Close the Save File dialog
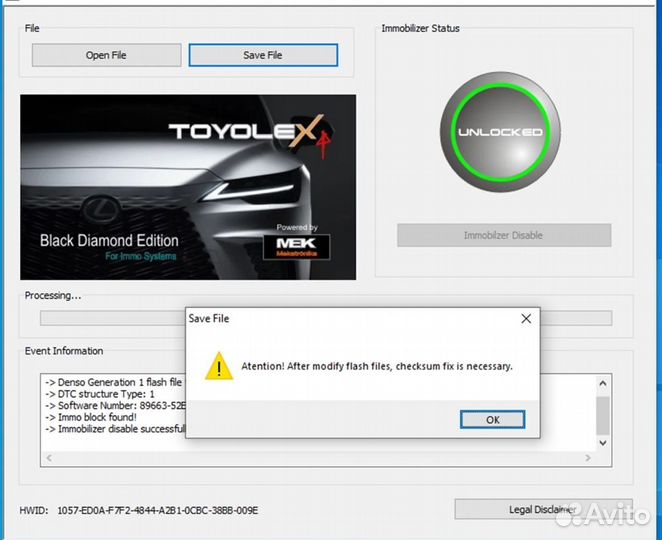 pyautogui.click(x=526, y=319)
